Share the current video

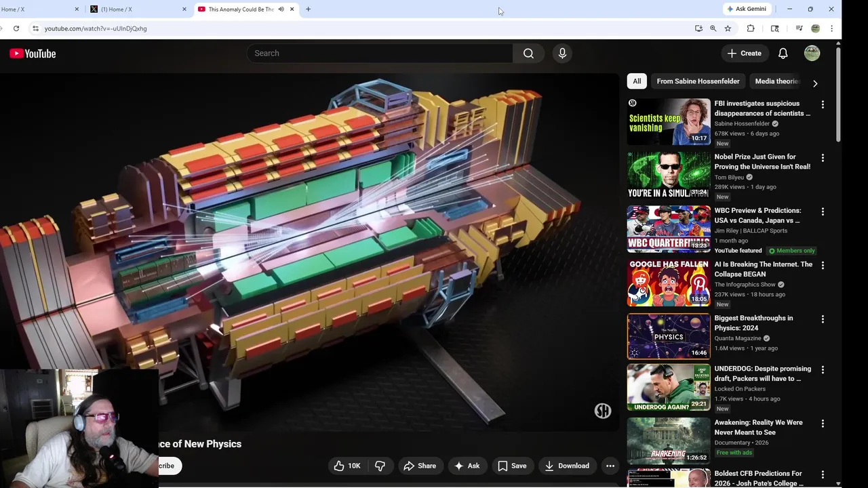pyautogui.click(x=420, y=466)
